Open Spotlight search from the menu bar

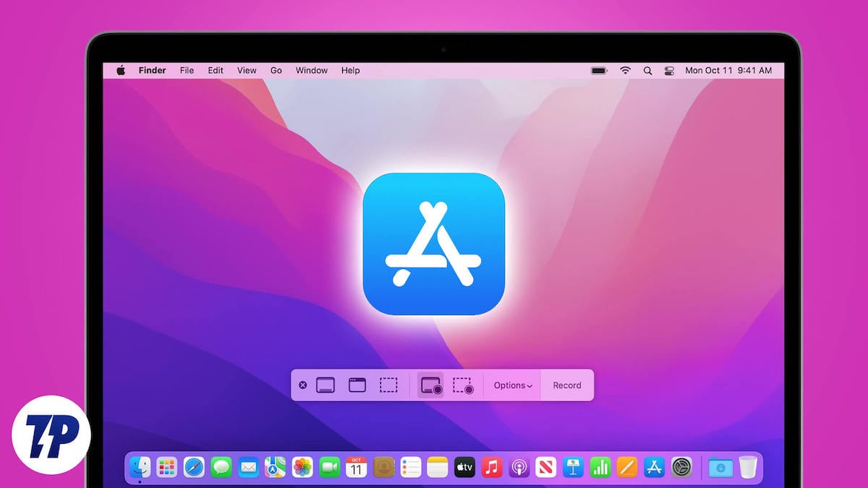click(x=647, y=70)
